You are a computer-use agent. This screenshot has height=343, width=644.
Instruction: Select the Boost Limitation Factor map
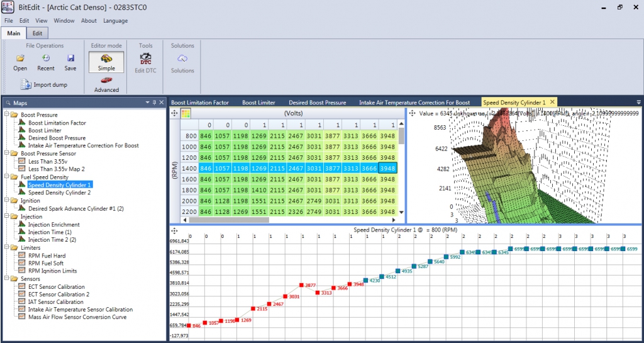(57, 123)
